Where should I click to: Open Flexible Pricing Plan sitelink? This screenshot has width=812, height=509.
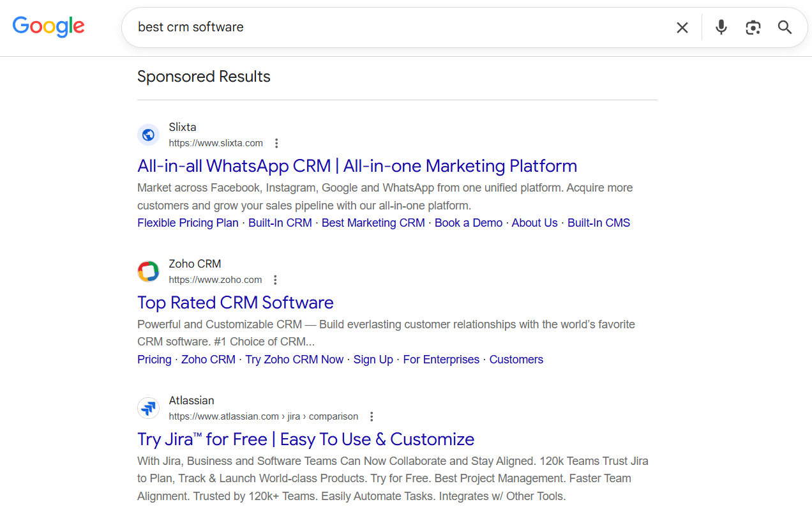point(188,223)
